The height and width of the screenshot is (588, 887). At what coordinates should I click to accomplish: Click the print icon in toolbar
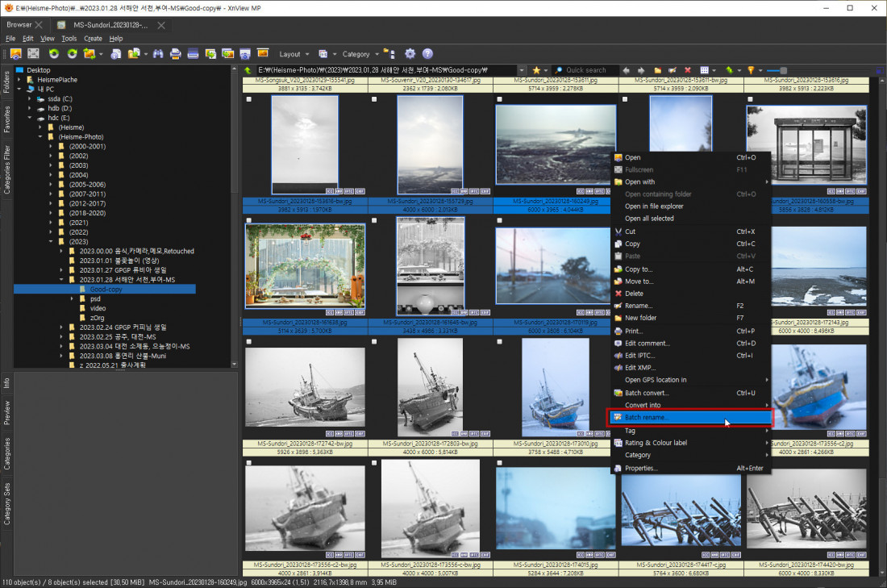point(175,54)
